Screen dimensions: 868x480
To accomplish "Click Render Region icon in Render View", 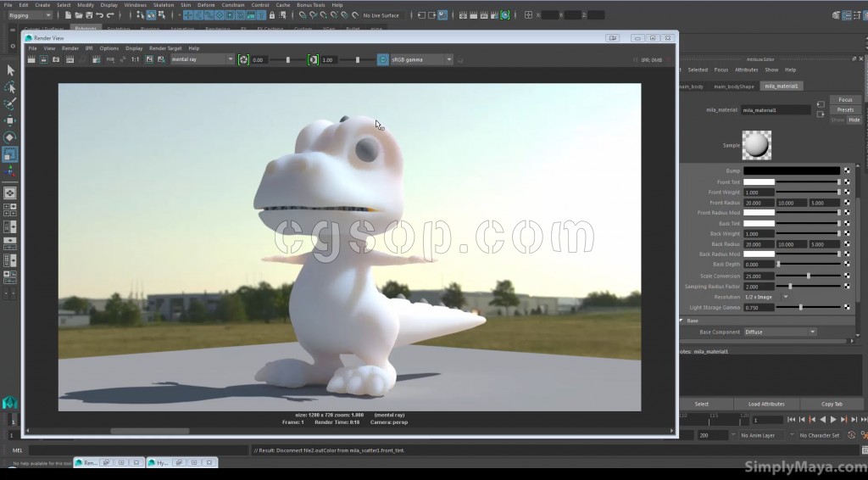I will click(44, 59).
